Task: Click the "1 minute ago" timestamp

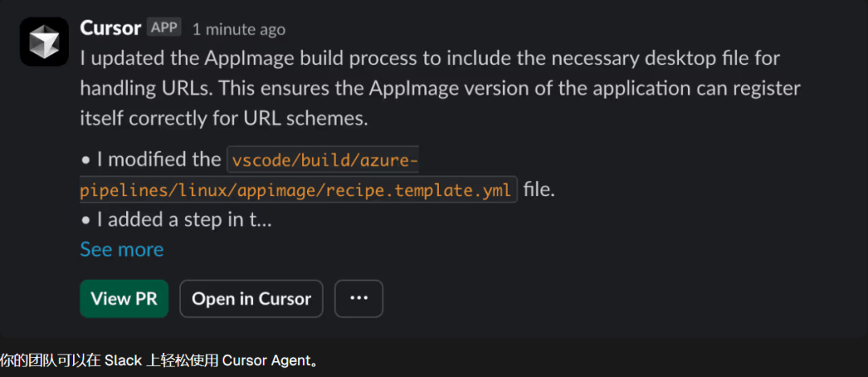Action: click(x=239, y=29)
